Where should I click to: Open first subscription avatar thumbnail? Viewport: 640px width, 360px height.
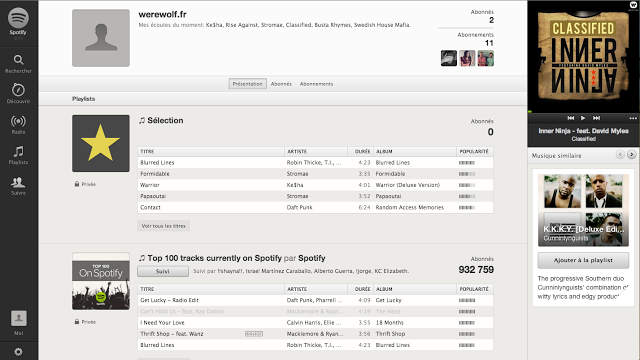click(x=449, y=58)
